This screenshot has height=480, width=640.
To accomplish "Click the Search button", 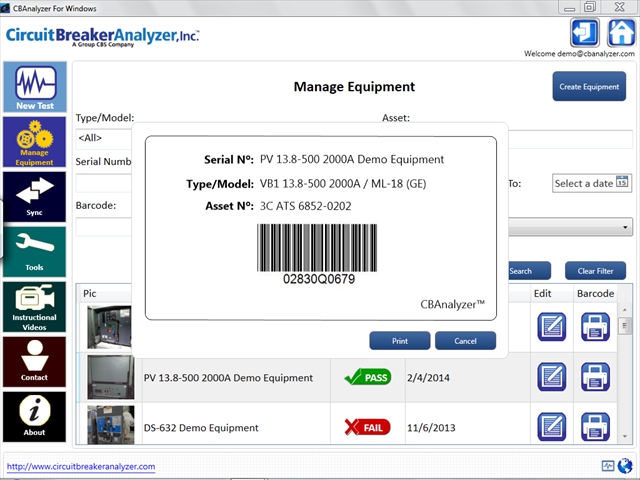I will [x=529, y=271].
